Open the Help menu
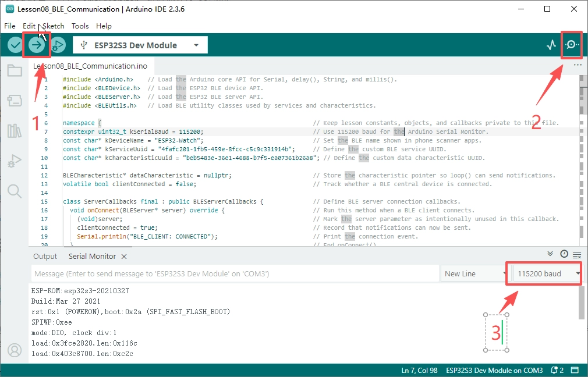This screenshot has height=377, width=588. 104,26
